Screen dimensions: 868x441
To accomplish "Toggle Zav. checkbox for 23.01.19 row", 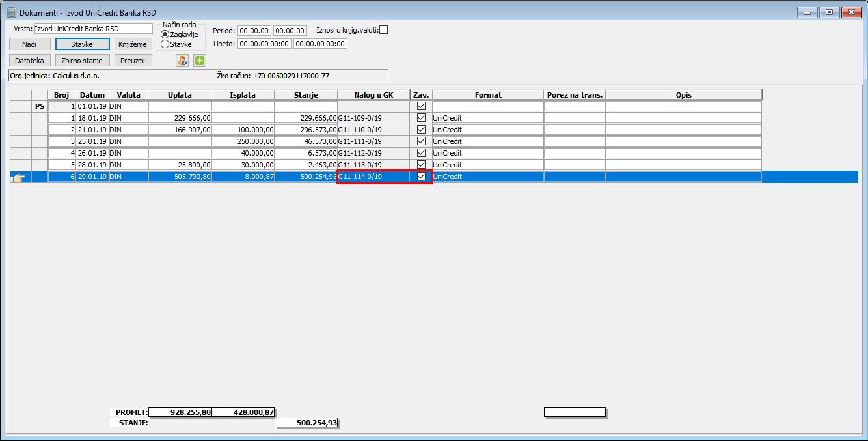I will coord(422,141).
